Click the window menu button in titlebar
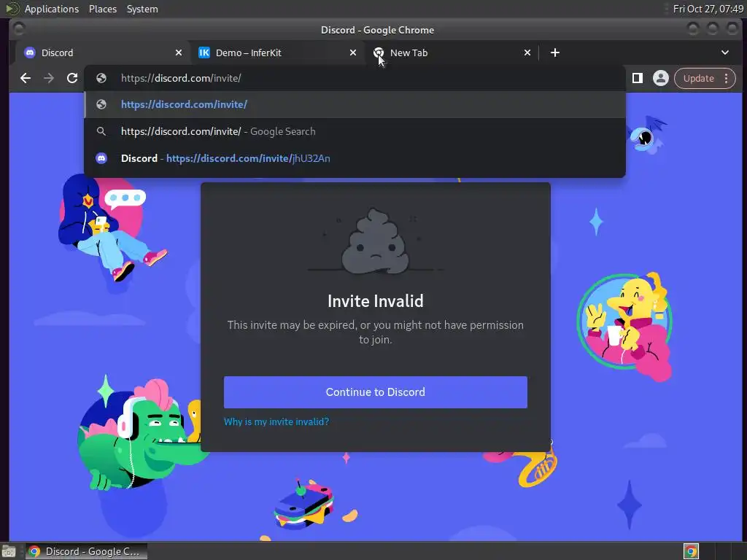747x560 pixels. point(19,29)
